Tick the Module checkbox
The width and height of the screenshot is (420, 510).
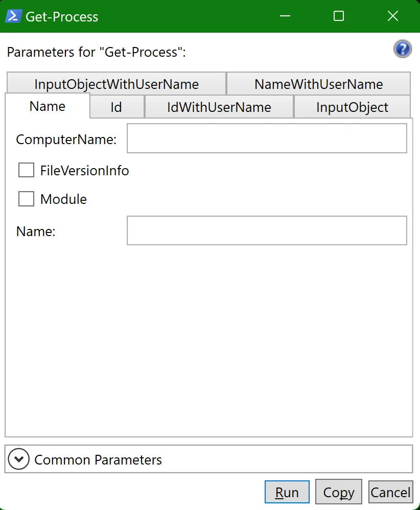(26, 199)
